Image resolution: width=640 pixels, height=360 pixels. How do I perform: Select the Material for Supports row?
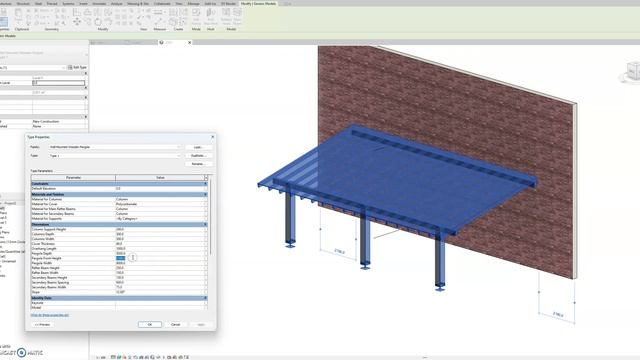pos(119,219)
